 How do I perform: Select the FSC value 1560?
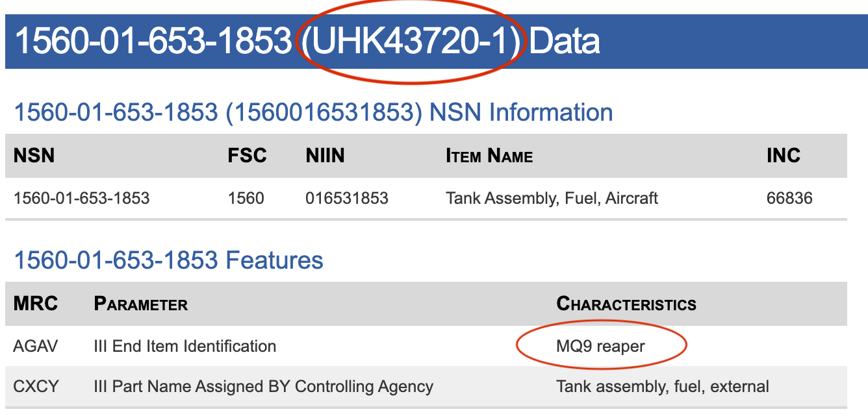(246, 198)
